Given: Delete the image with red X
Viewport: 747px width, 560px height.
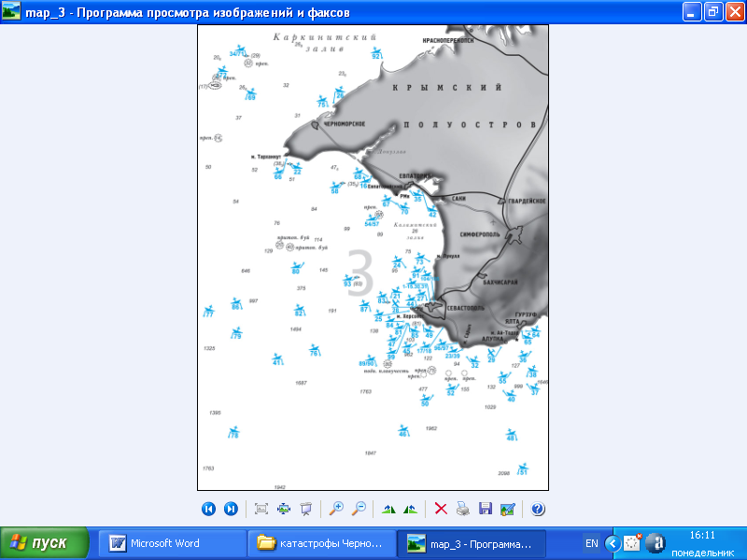Looking at the screenshot, I should [441, 509].
